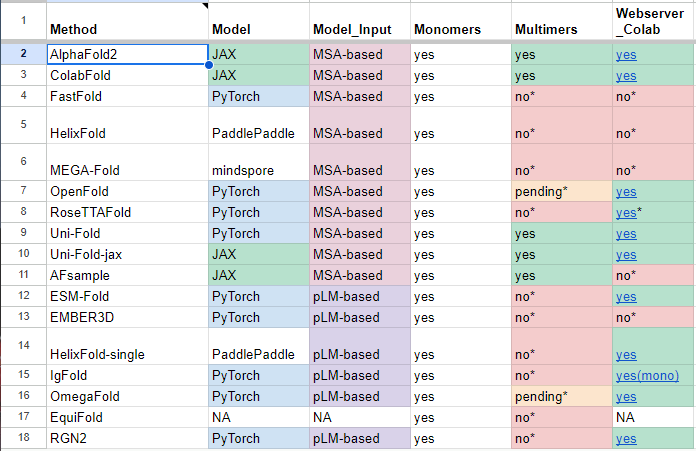Screen dimensions: 696x451
Task: Select the Uni-Fold-jax cell
Action: tap(127, 254)
